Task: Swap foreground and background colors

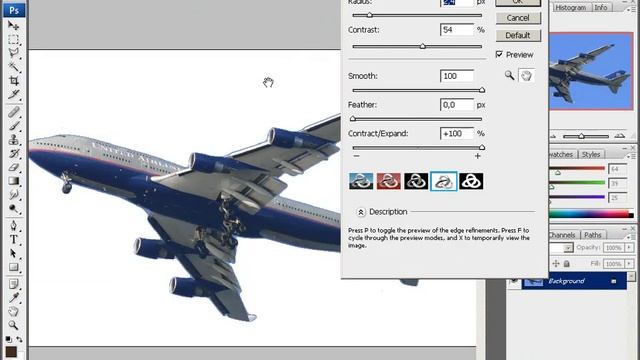Action: (x=19, y=339)
